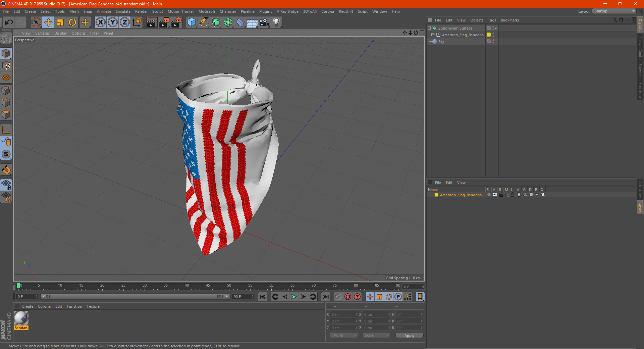Add a Camera object
This screenshot has width=644, height=349.
click(264, 22)
